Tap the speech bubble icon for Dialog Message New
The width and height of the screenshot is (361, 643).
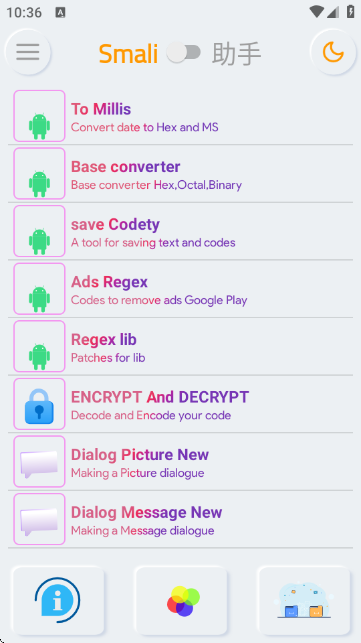coord(39,519)
